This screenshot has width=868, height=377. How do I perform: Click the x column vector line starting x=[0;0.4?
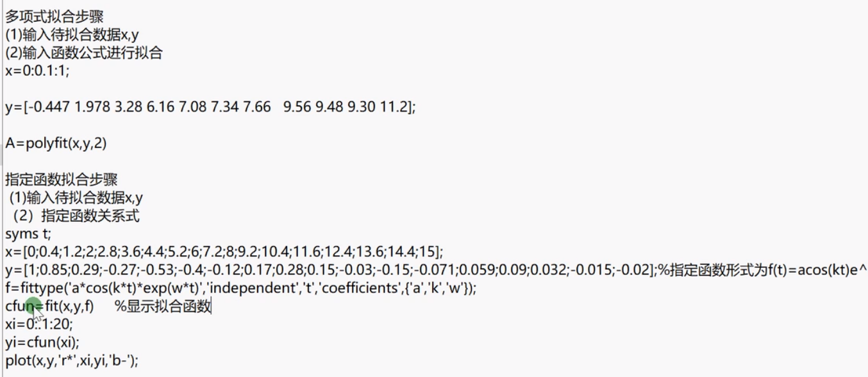point(224,252)
